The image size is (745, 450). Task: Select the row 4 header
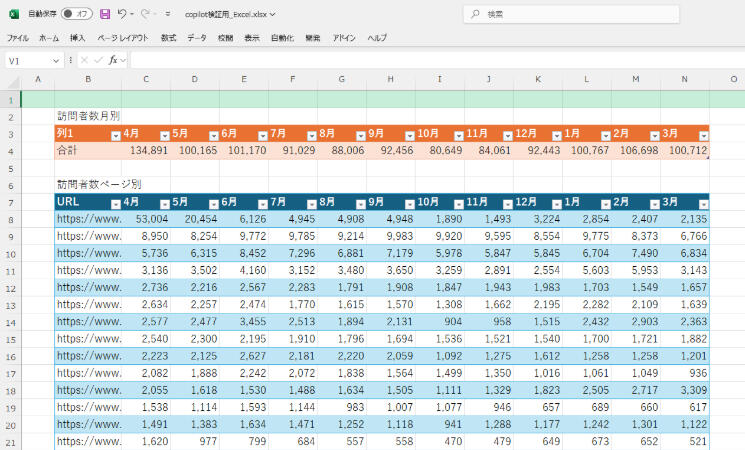[x=10, y=152]
